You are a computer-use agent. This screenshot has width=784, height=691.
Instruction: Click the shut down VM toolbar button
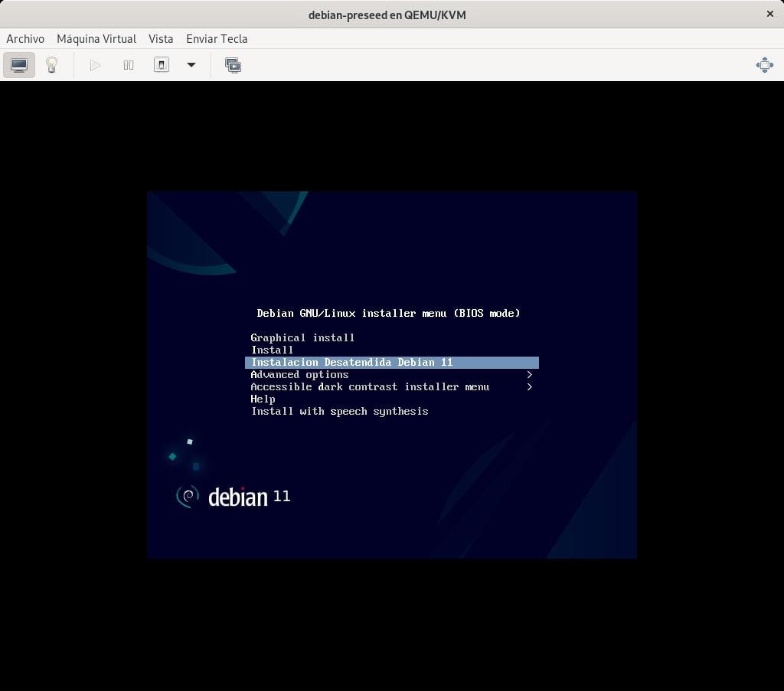(x=162, y=65)
